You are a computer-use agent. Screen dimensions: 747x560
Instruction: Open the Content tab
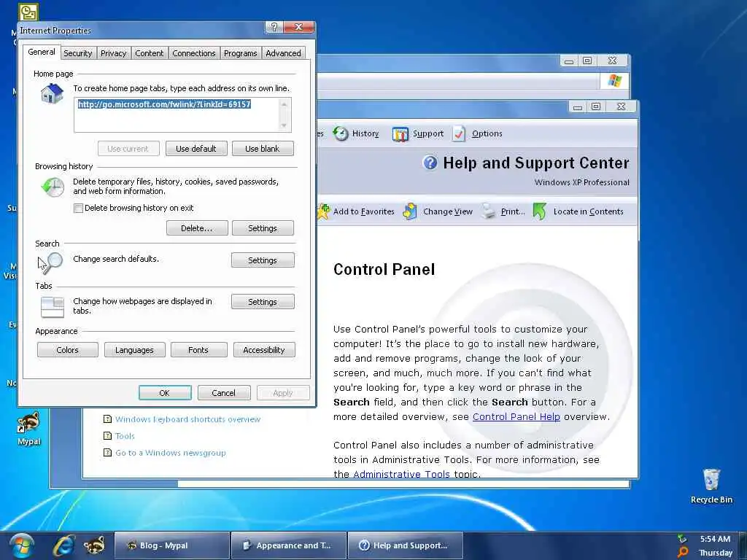tap(149, 53)
